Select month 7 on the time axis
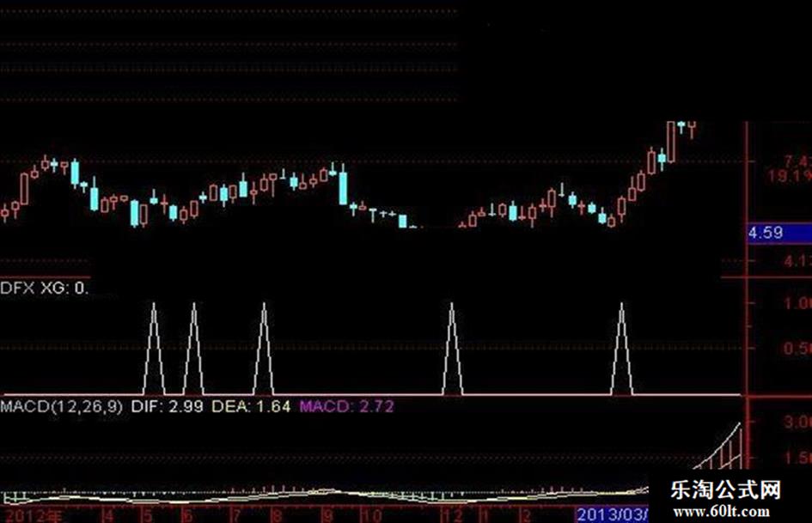The width and height of the screenshot is (812, 523). click(x=236, y=515)
